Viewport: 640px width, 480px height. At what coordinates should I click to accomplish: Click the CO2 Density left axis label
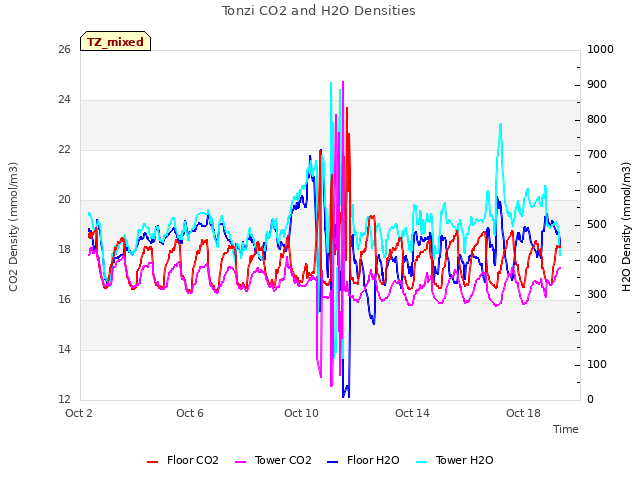[13, 227]
